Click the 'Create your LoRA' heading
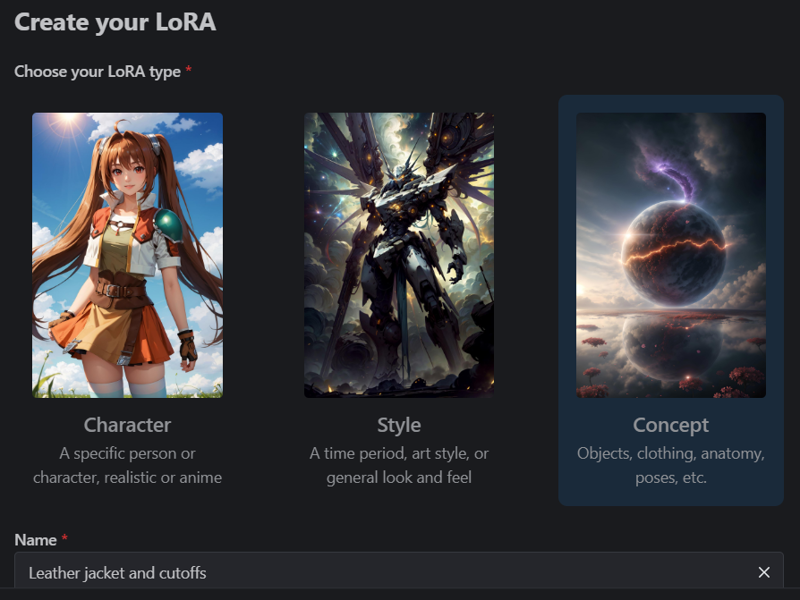The height and width of the screenshot is (600, 800). (x=115, y=22)
